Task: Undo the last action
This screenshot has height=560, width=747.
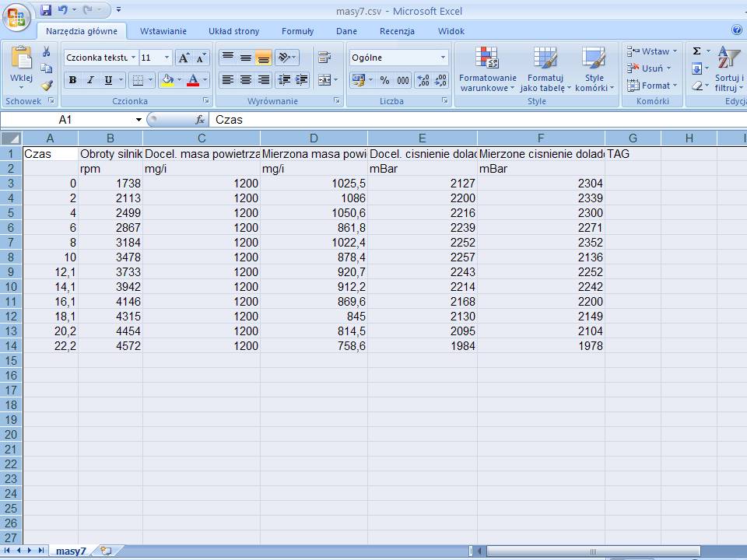Action: [x=63, y=9]
